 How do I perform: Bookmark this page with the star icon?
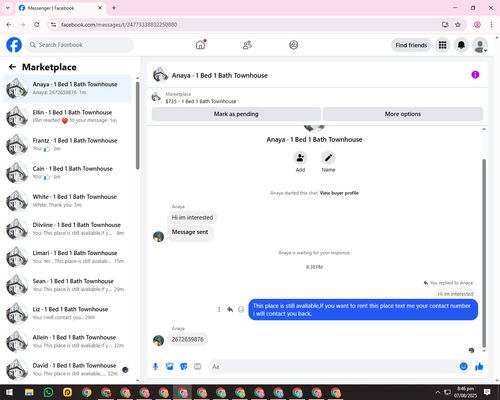click(x=458, y=24)
